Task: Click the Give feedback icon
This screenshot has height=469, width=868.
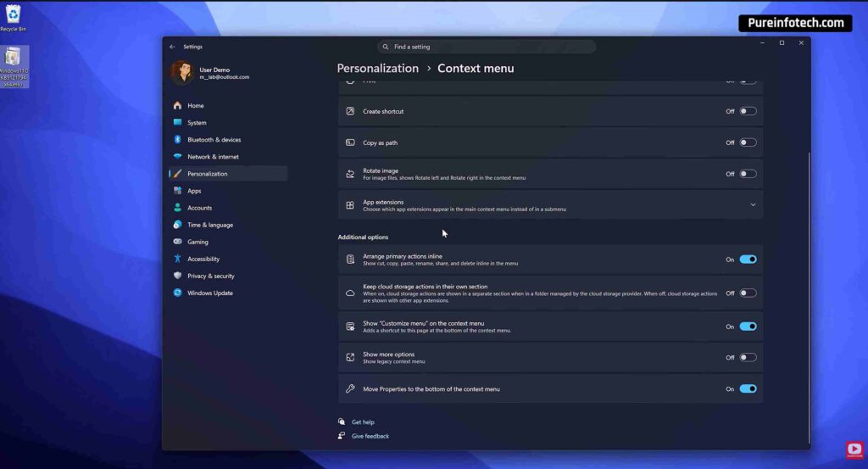Action: (x=341, y=436)
